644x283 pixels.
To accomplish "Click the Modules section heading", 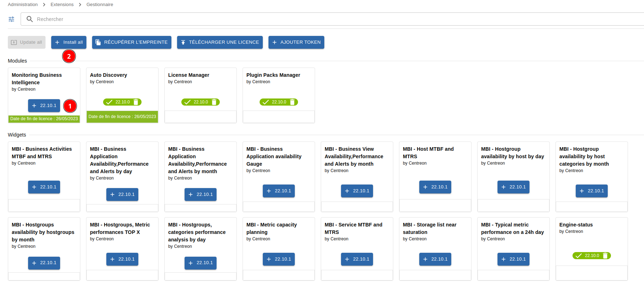I will point(17,61).
